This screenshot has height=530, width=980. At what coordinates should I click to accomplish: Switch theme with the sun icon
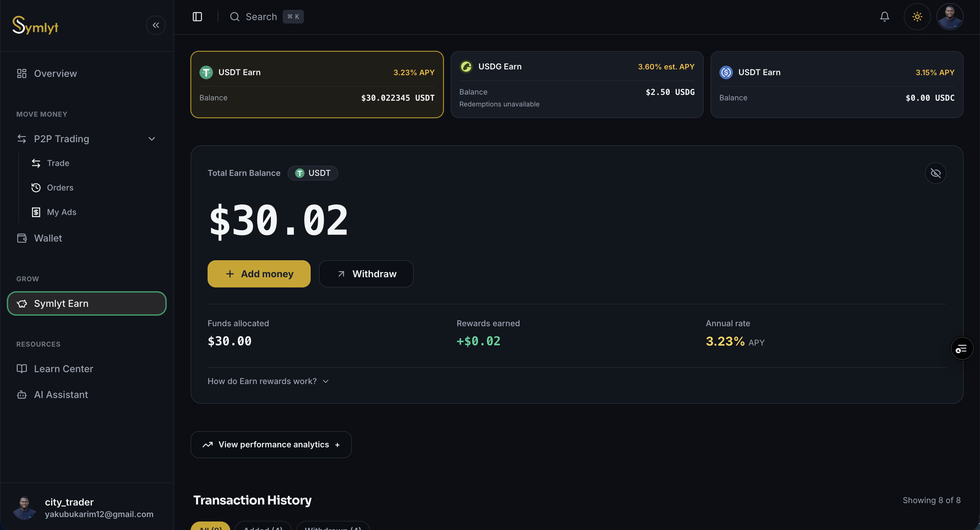tap(917, 17)
